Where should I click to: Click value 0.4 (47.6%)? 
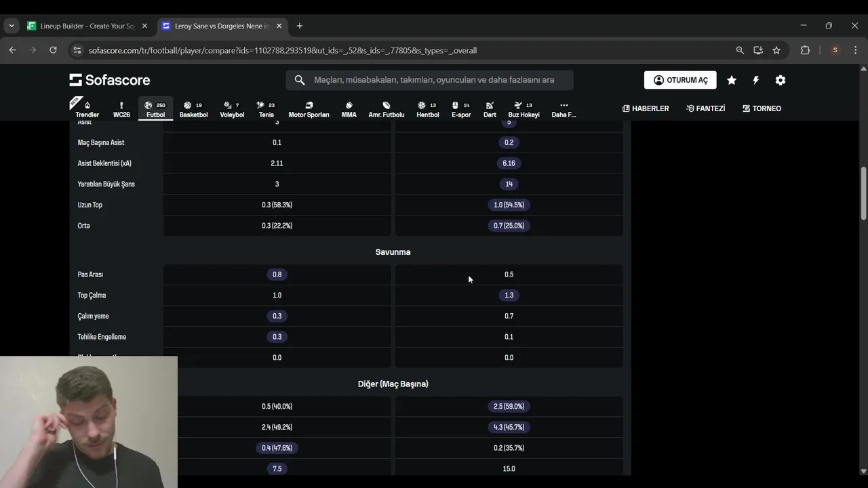277,448
